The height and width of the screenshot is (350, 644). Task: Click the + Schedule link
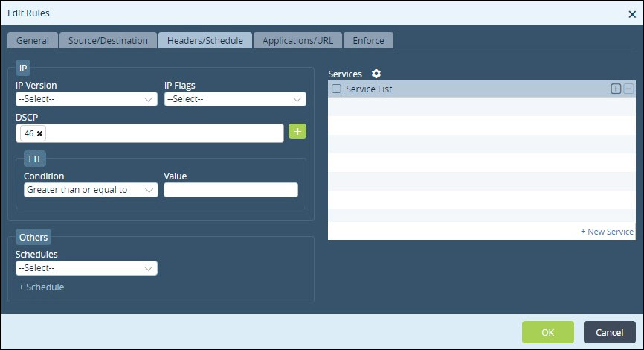pos(42,287)
